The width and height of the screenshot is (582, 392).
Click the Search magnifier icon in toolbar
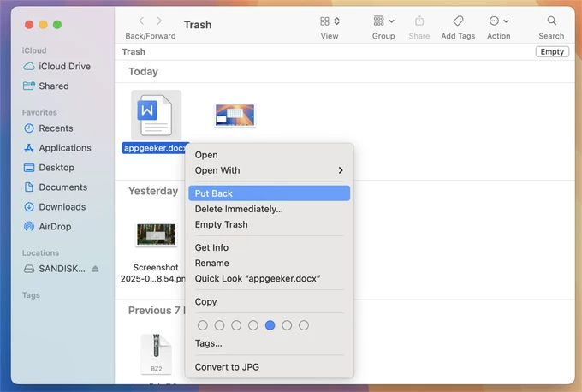[551, 21]
